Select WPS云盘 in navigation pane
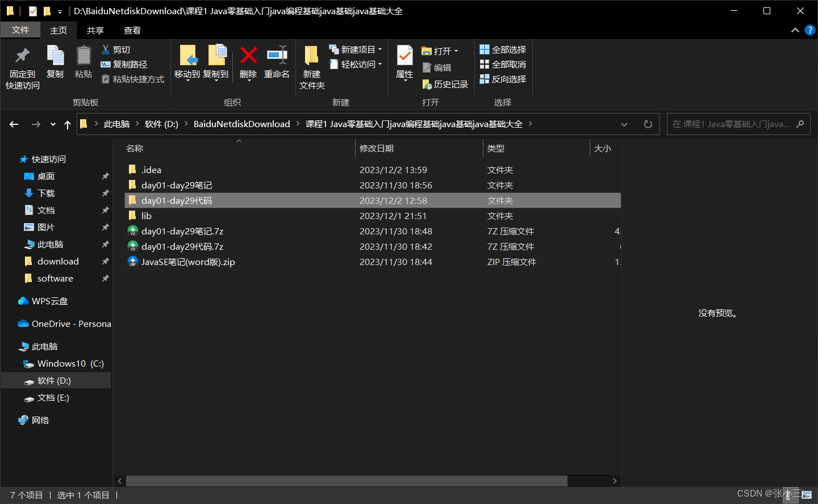The image size is (818, 504). pyautogui.click(x=49, y=301)
